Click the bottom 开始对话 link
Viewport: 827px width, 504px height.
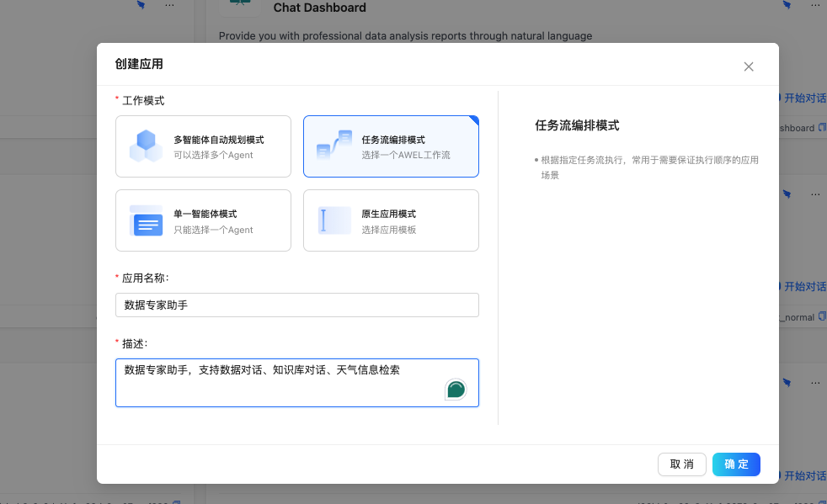[x=804, y=475]
